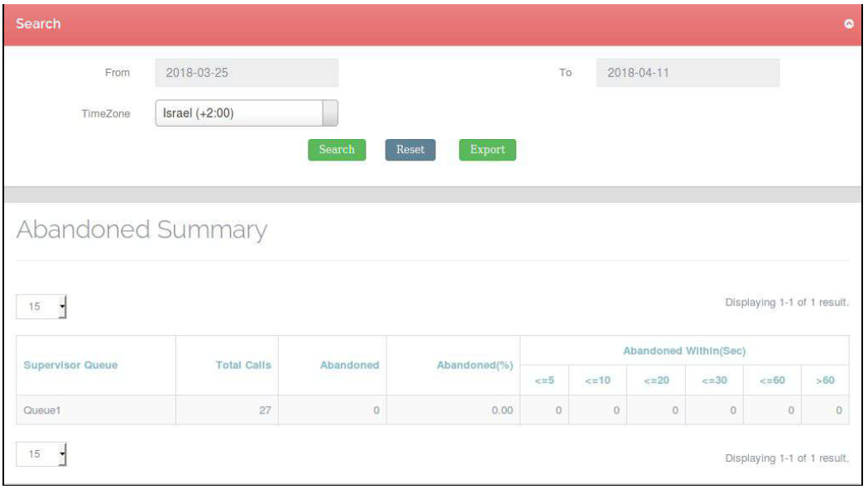Export the abandoned summary report
Image resolution: width=868 pixels, height=489 pixels.
pyautogui.click(x=487, y=150)
